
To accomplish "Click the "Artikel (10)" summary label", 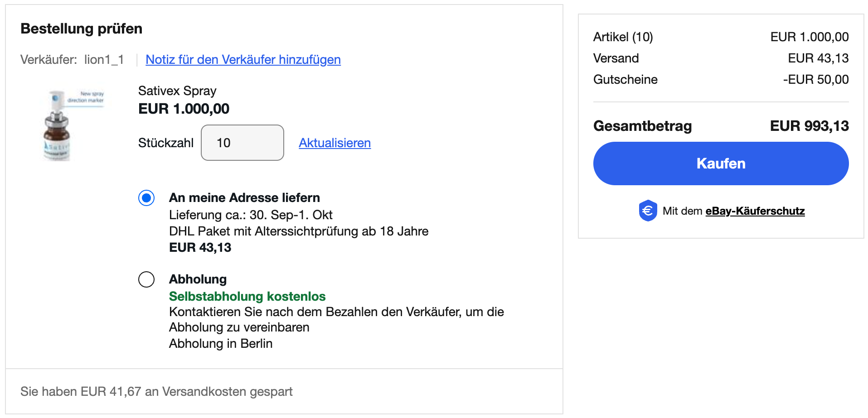I will (x=623, y=37).
